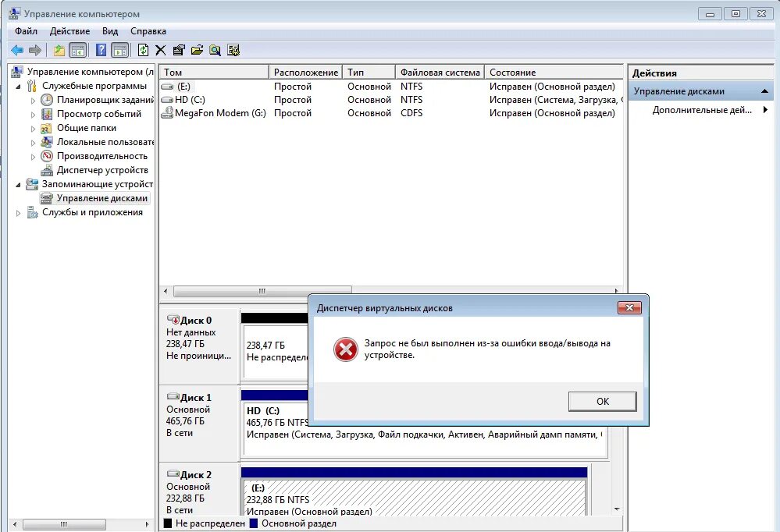Expand Планировщик заданий node
Screen dimensions: 780x532
33,101
